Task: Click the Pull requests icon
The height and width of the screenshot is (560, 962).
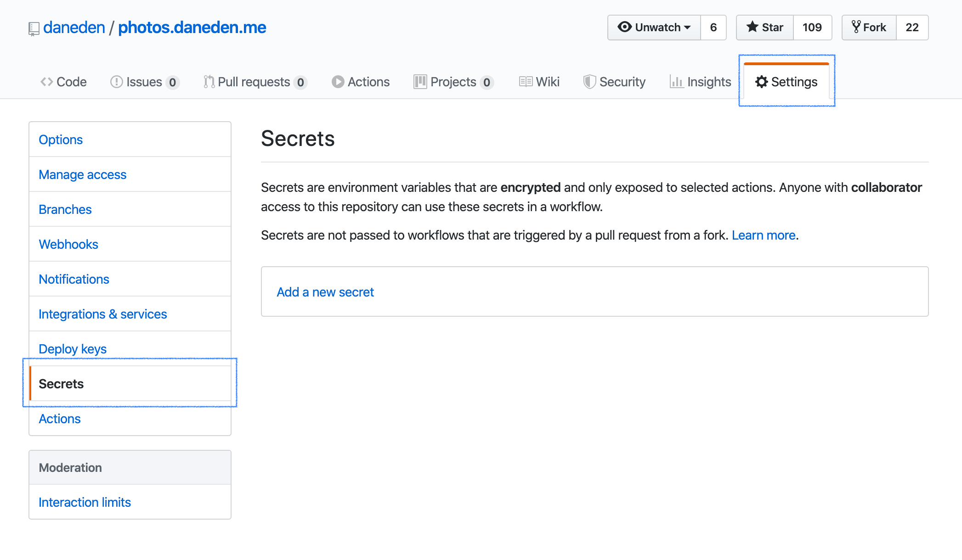Action: point(208,81)
